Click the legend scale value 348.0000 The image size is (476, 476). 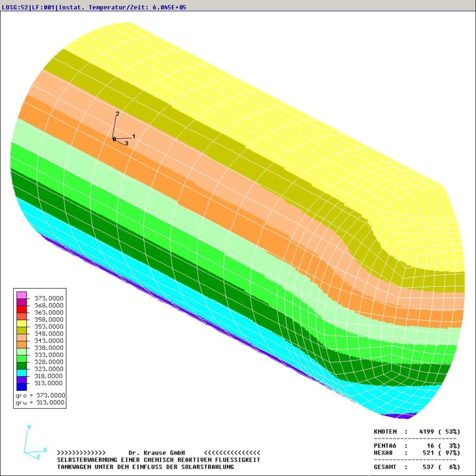[49, 334]
